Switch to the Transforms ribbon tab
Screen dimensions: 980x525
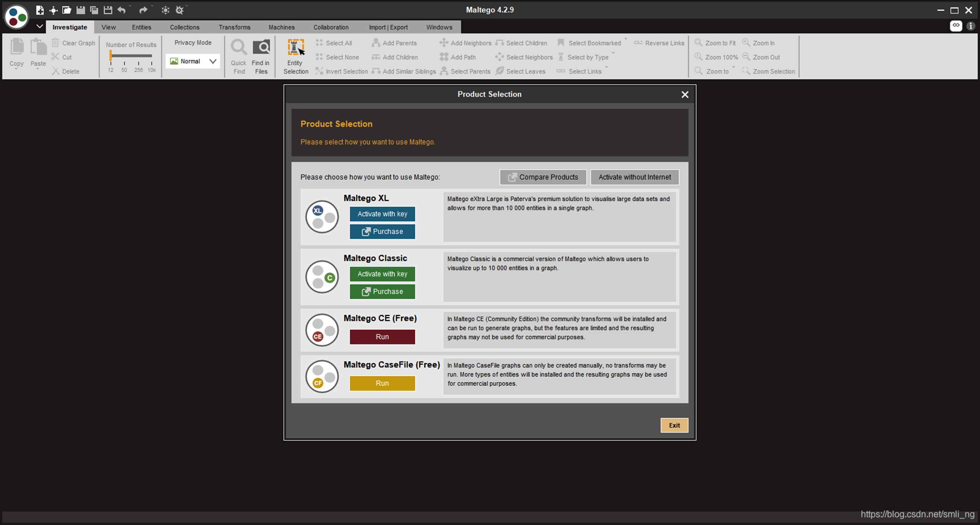pos(234,27)
